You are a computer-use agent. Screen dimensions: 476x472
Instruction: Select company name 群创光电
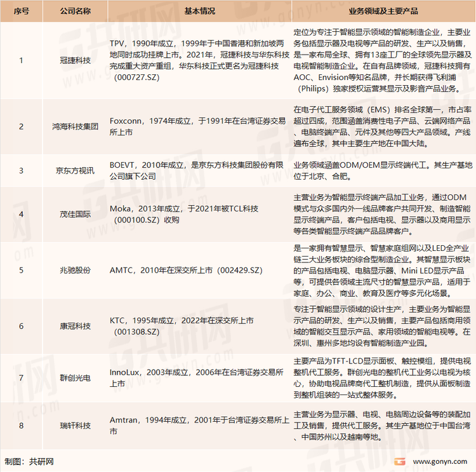pyautogui.click(x=75, y=378)
